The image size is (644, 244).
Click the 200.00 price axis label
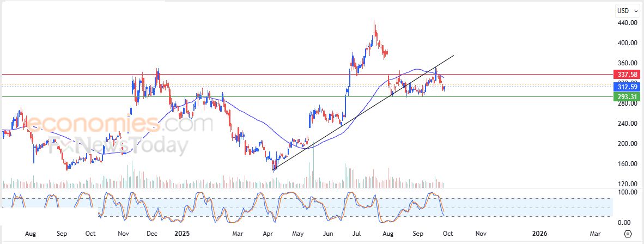pyautogui.click(x=627, y=144)
